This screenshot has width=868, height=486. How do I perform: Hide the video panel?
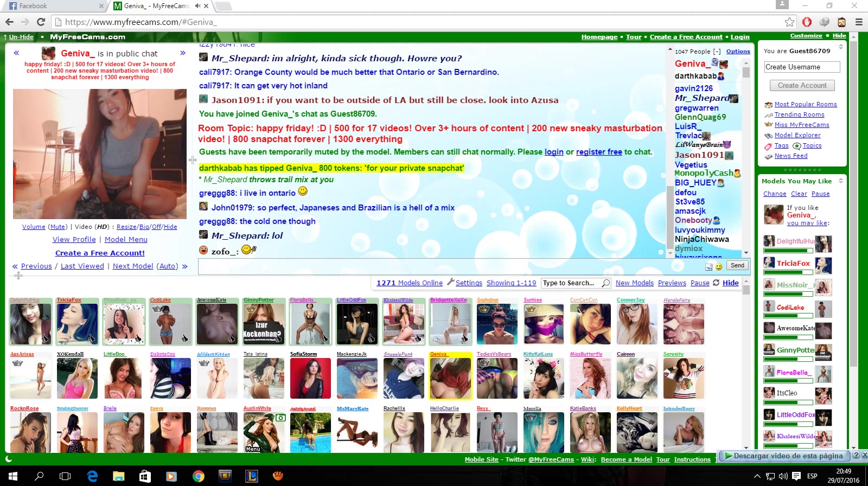[x=170, y=227]
